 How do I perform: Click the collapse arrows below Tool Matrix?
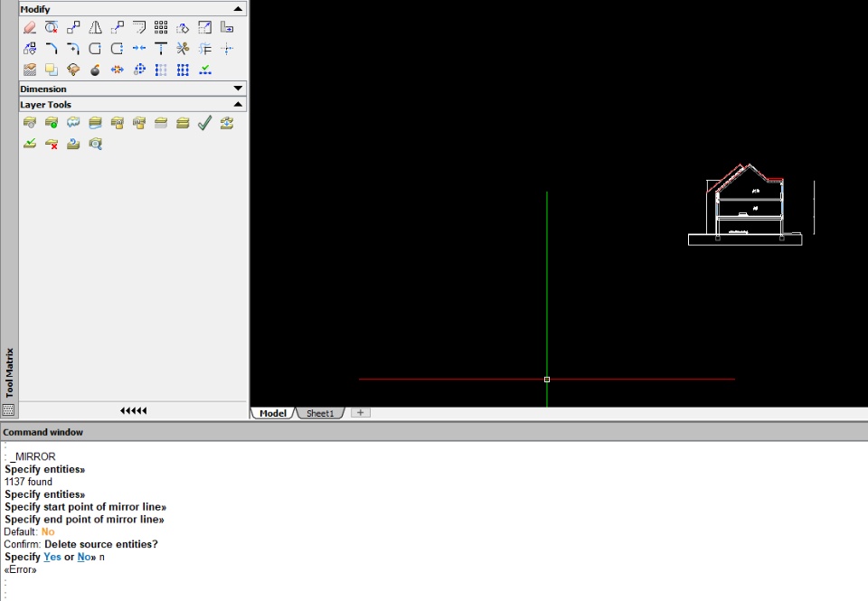[134, 410]
